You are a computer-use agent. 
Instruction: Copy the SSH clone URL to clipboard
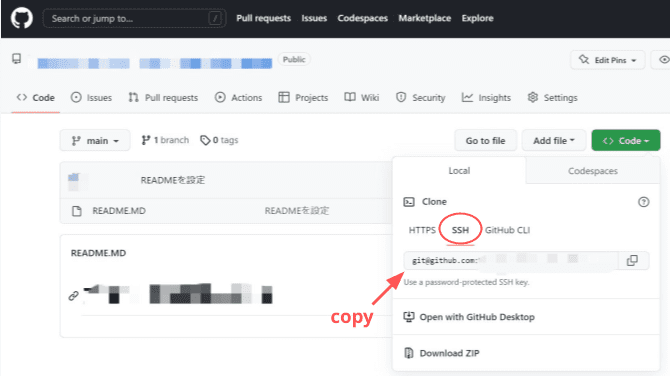pyautogui.click(x=632, y=260)
